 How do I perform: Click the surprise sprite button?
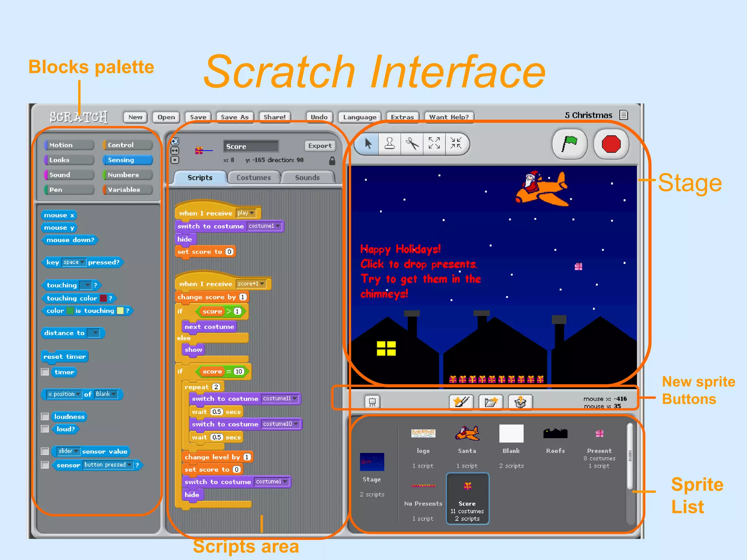[520, 402]
